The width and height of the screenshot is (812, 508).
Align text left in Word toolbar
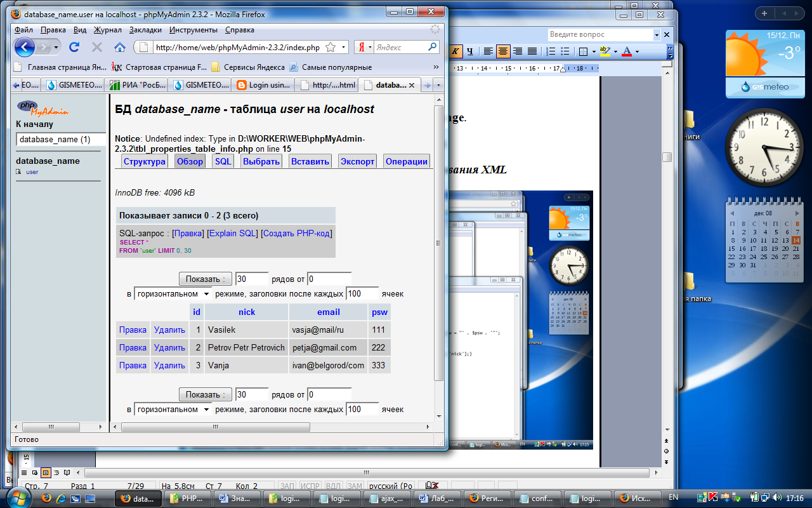pyautogui.click(x=488, y=51)
